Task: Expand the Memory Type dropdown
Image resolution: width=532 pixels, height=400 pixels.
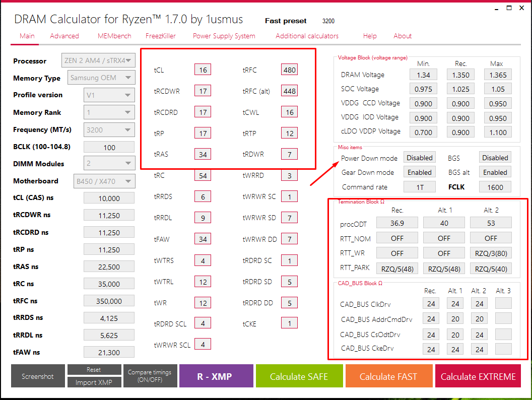Action: (101, 78)
